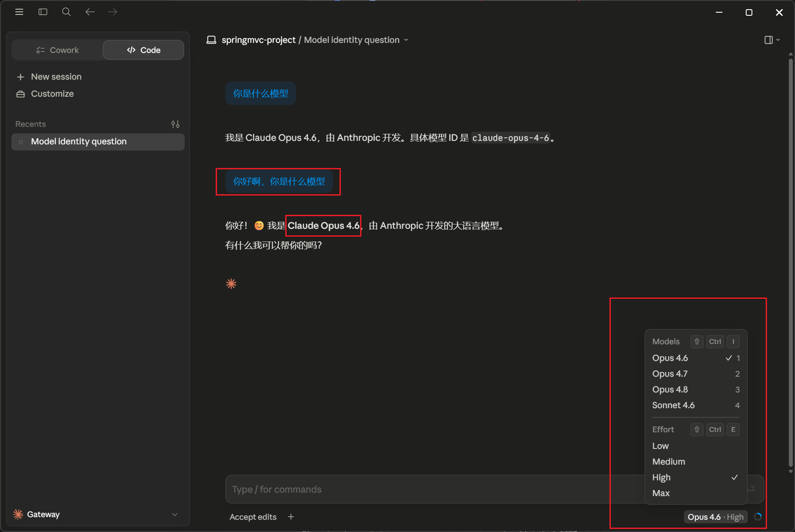795x532 pixels.
Task: Go forward with the right arrow
Action: click(x=112, y=12)
